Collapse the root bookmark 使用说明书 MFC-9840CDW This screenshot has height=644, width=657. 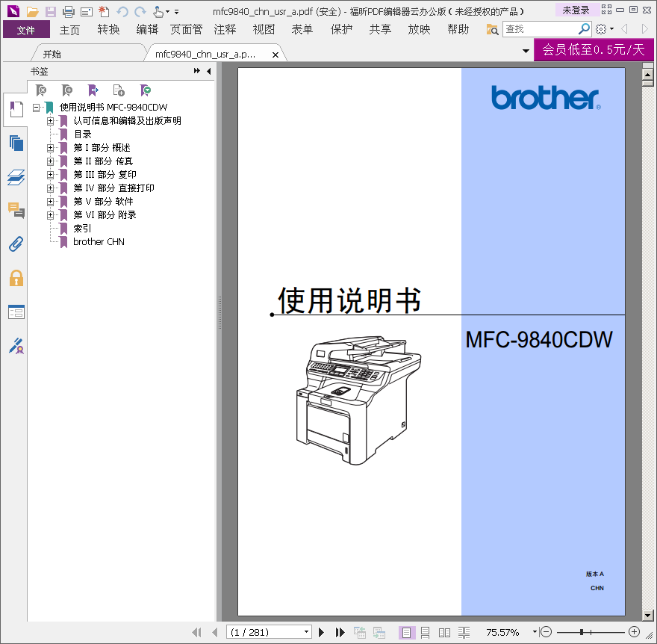pyautogui.click(x=37, y=108)
